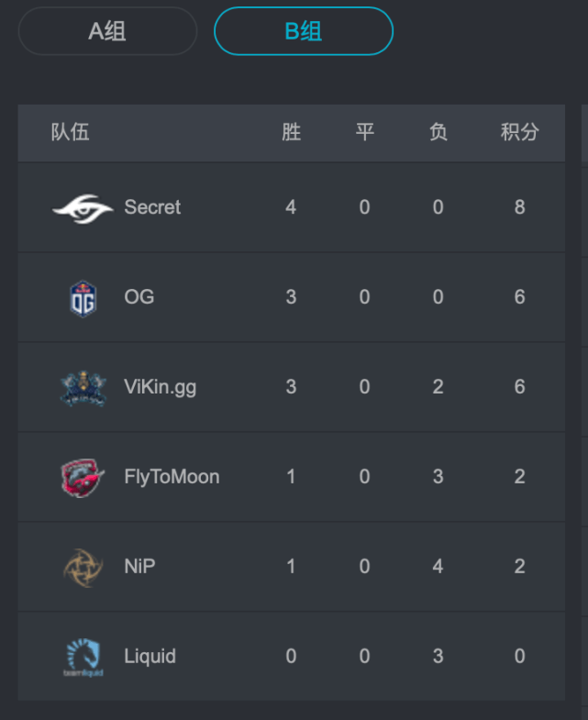Click the 平 draws column header
Viewport: 588px width, 720px height.
tap(365, 132)
